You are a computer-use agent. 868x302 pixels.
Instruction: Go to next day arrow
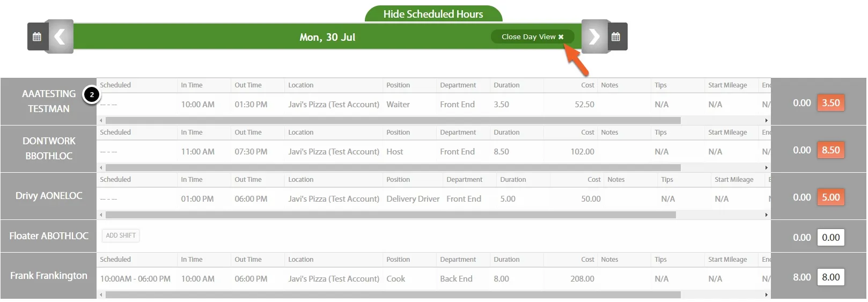coord(594,36)
